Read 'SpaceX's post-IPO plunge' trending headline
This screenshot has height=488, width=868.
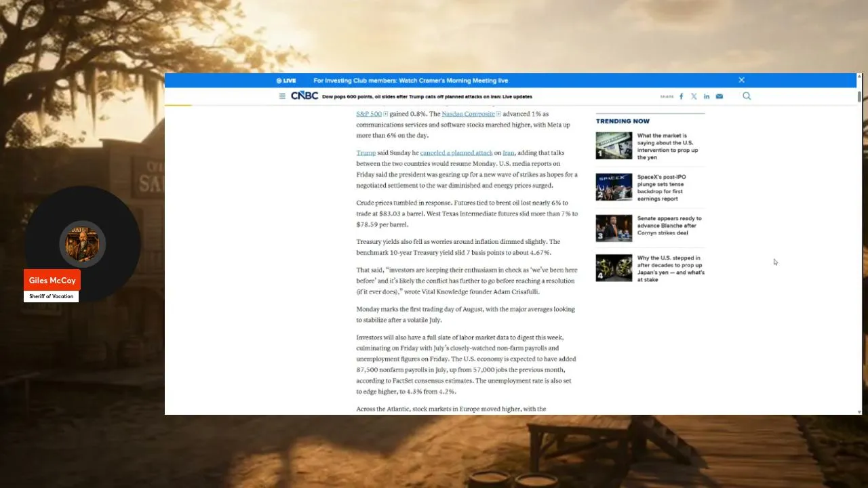(663, 188)
